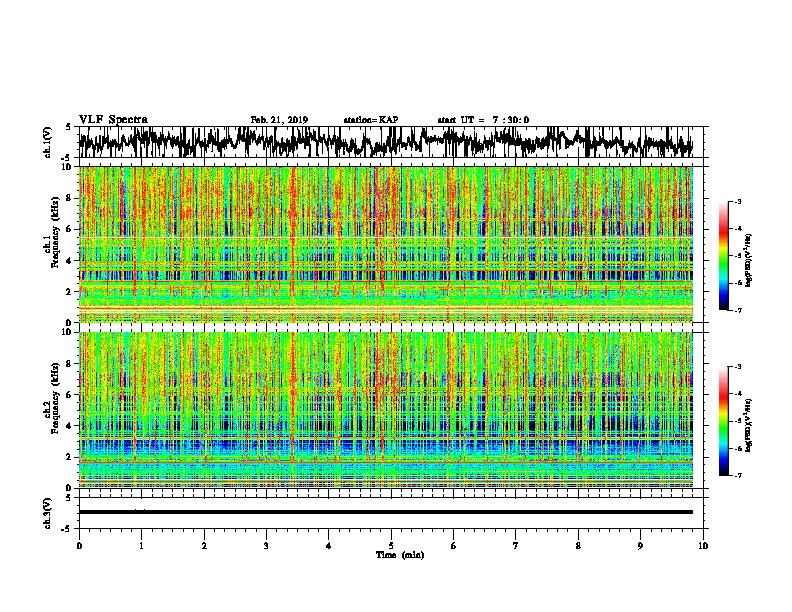The image size is (792, 612).
Task: Click the "start UT = 7:30:0" header text
Action: [x=483, y=120]
